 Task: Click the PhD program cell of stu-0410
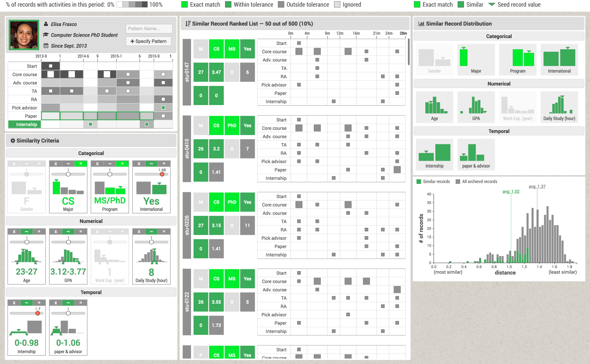232,125
